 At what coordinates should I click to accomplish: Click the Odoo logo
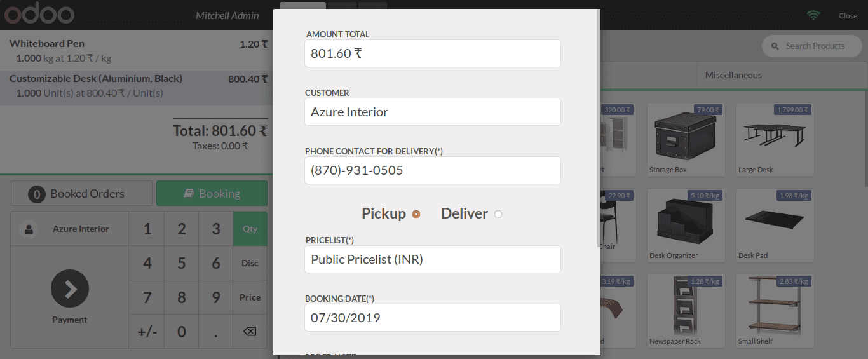pos(39,14)
